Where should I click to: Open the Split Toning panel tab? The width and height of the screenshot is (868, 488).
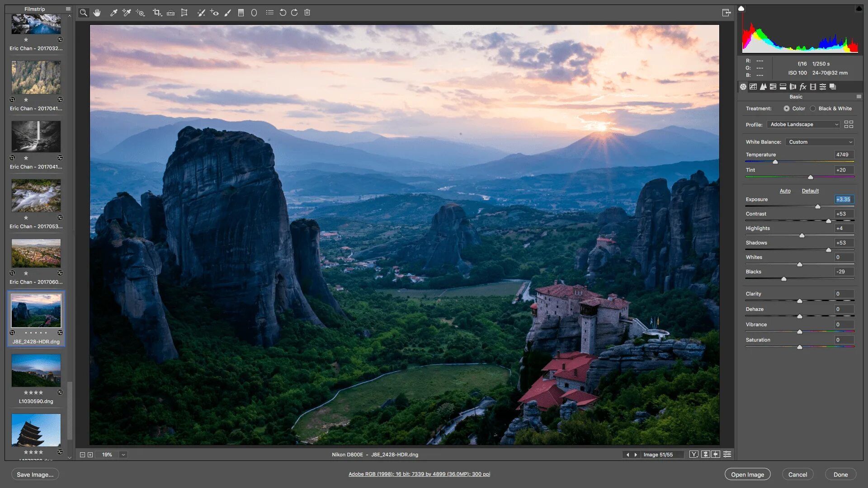tap(783, 87)
